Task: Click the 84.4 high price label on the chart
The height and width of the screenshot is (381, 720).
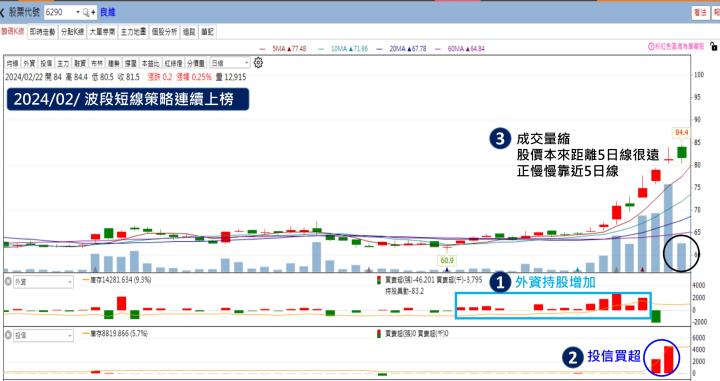Action: tap(681, 132)
